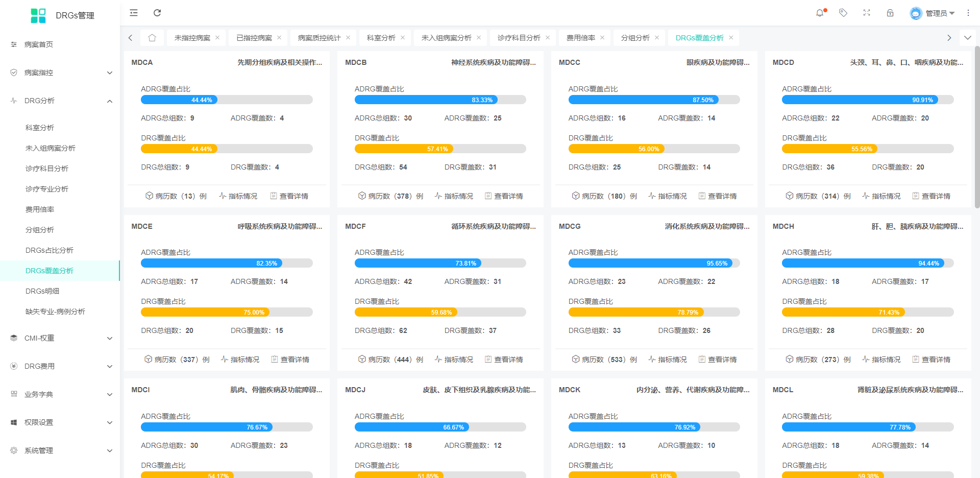Image resolution: width=980 pixels, height=478 pixels.
Task: Click MDCB DRG覆盖占比 57.41% progress bar
Action: [440, 149]
